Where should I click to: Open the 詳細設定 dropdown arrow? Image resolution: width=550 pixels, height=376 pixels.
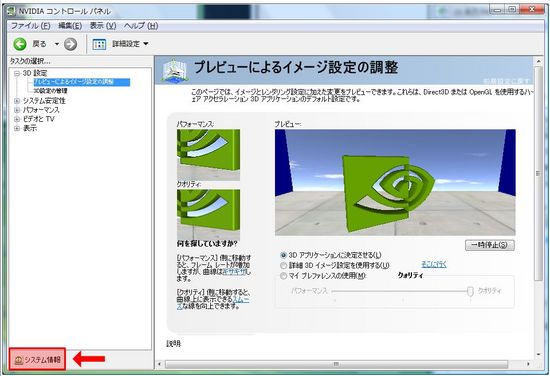coord(146,44)
